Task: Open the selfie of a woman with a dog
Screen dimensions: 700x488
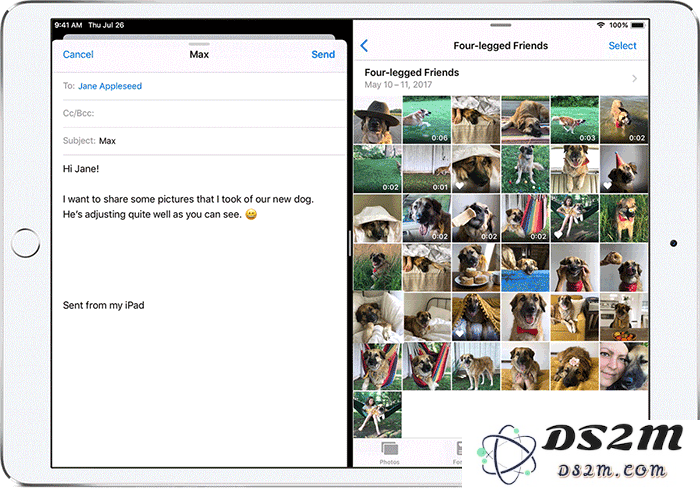Action: (624, 366)
